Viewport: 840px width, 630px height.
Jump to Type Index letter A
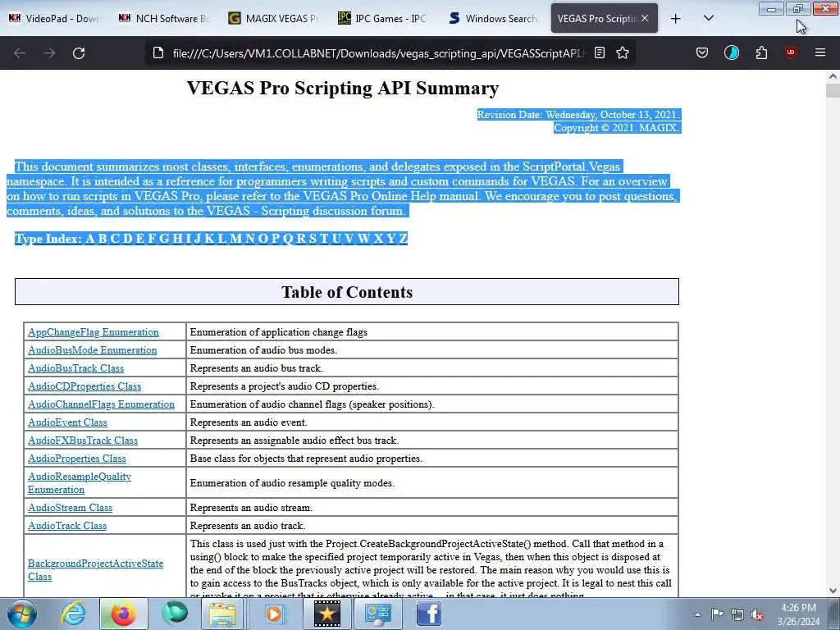click(x=90, y=239)
